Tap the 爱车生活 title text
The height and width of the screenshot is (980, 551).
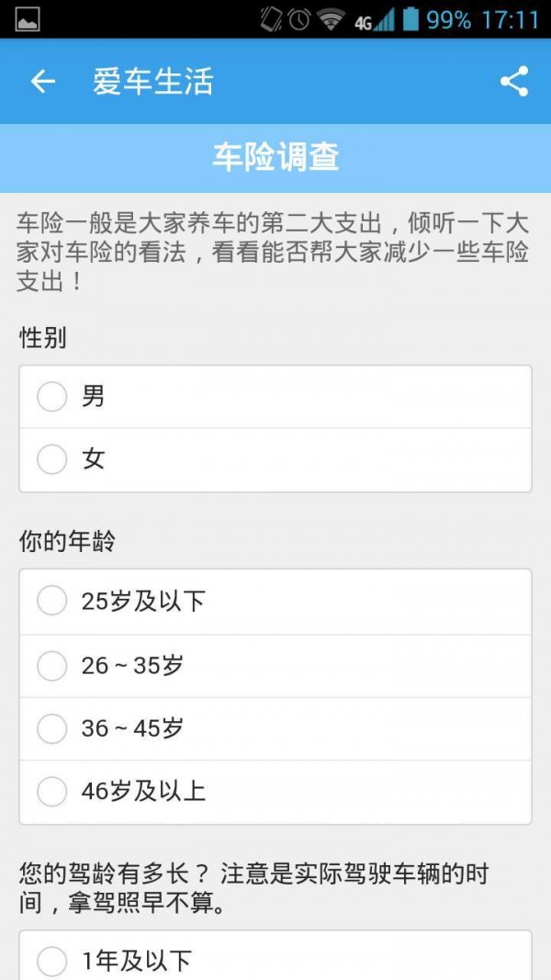pos(152,82)
